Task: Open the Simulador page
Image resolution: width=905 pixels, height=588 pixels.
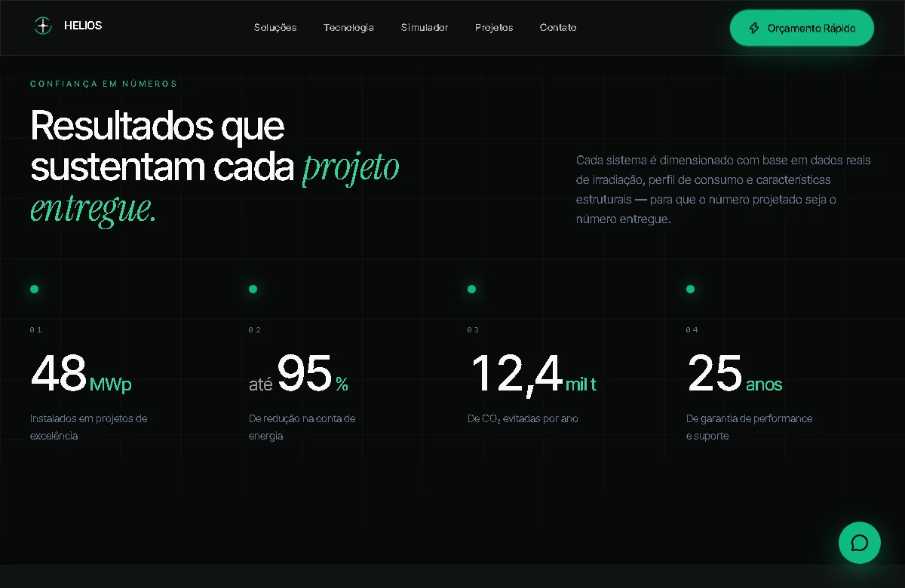Action: 425,27
